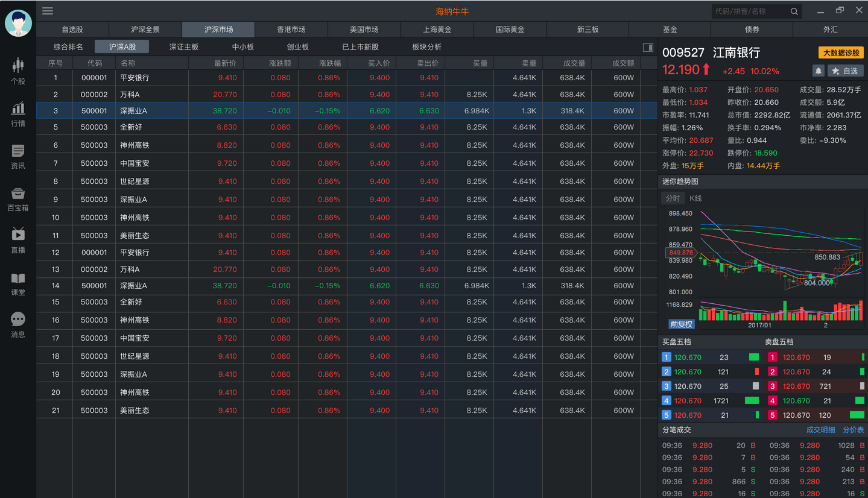Select row 14 深振业A stock
Screen dimensions: 868x498
(x=347, y=286)
